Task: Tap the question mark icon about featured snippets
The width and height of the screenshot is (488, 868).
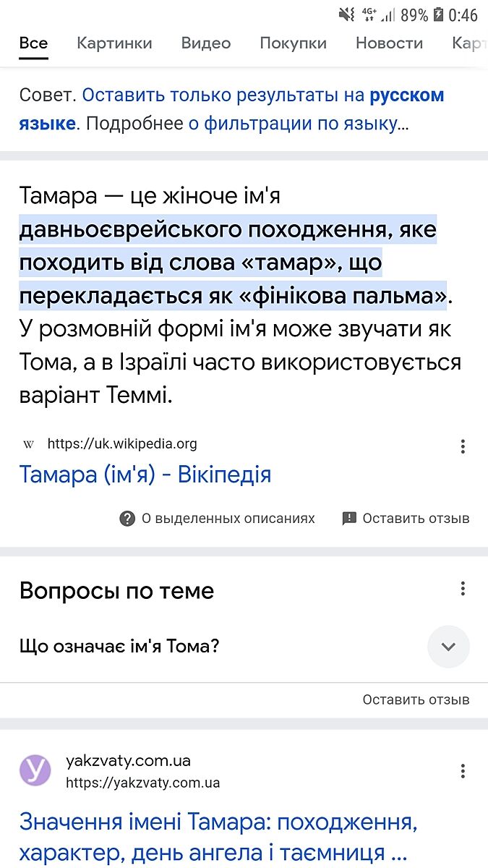Action: (x=127, y=518)
